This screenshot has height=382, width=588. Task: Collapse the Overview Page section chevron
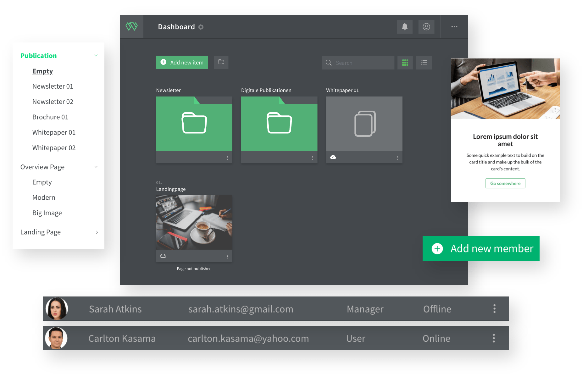(x=96, y=167)
